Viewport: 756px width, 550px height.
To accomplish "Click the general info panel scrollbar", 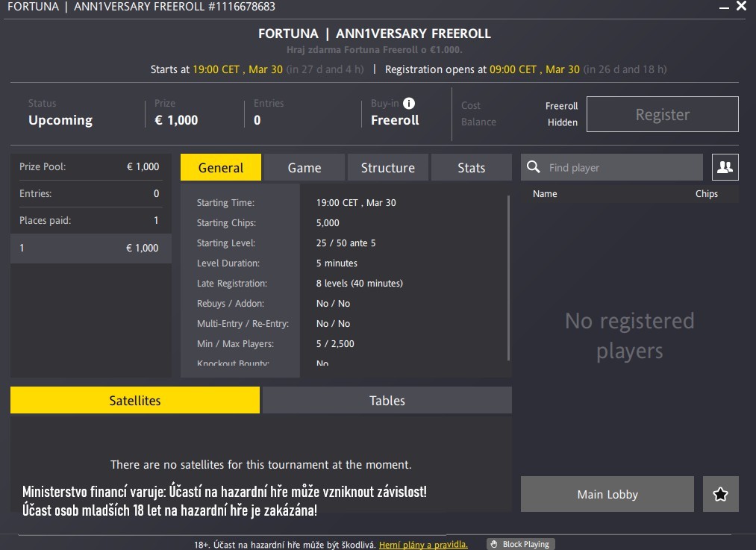I will pyautogui.click(x=509, y=278).
